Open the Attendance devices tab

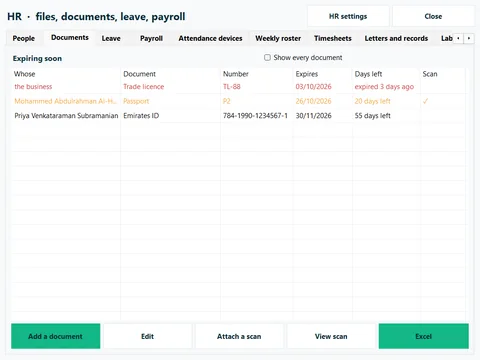click(210, 38)
